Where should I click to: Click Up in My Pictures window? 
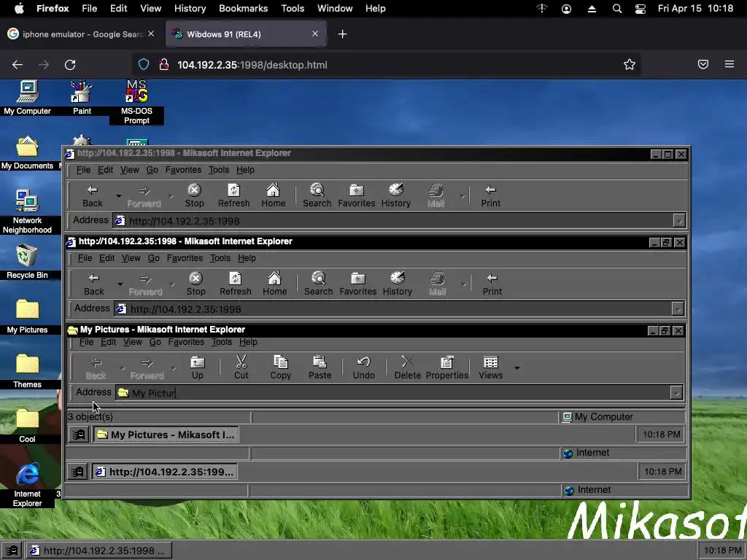coord(198,367)
